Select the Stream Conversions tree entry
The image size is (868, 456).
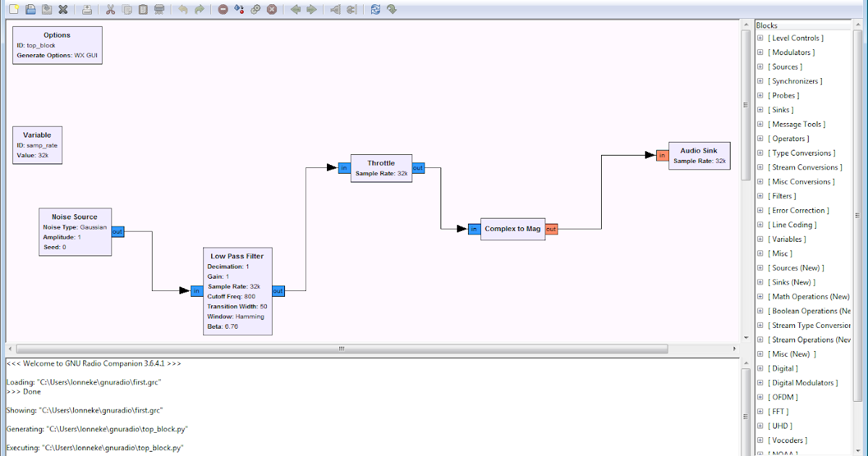click(805, 167)
